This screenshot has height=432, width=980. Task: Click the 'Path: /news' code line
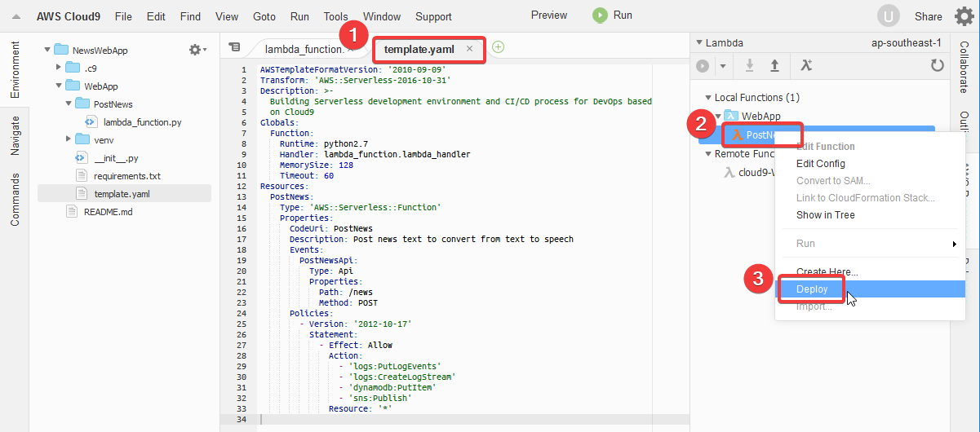[x=345, y=292]
